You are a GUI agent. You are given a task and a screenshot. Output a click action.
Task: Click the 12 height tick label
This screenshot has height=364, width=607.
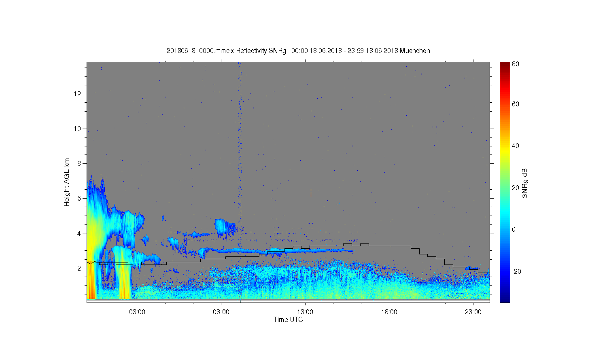(x=78, y=94)
